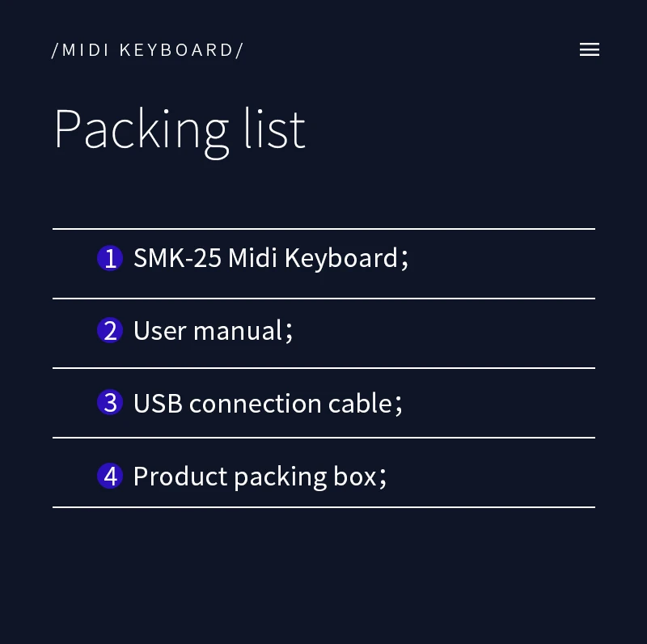
Task: Select the USB connection cable item
Action: 262,403
